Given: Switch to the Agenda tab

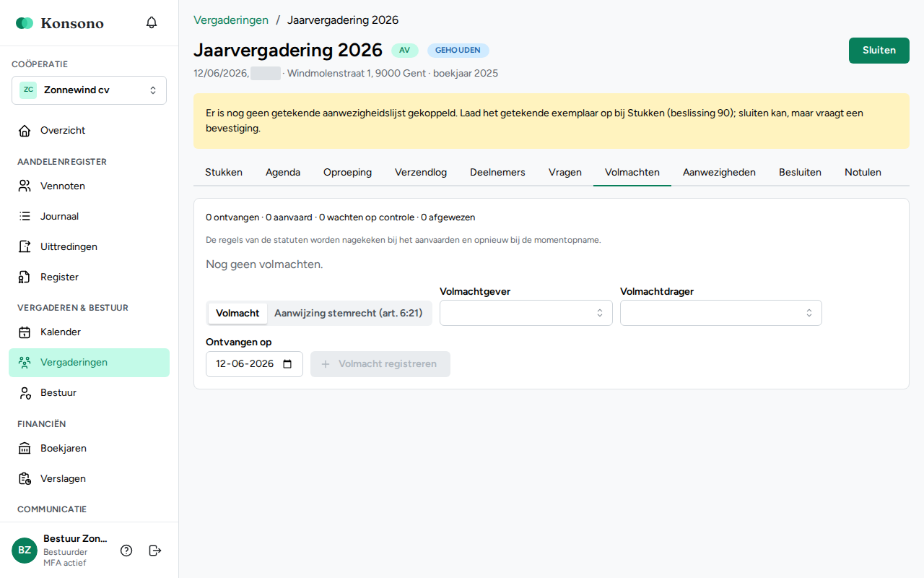Looking at the screenshot, I should (x=283, y=173).
